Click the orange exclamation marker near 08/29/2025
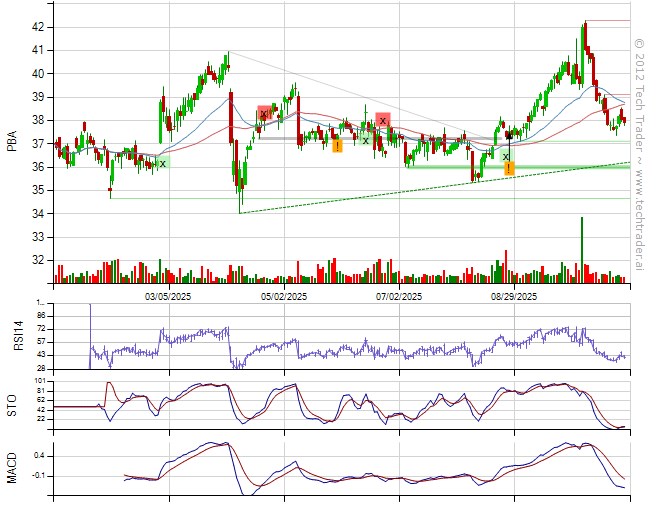This screenshot has width=657, height=514. click(509, 168)
